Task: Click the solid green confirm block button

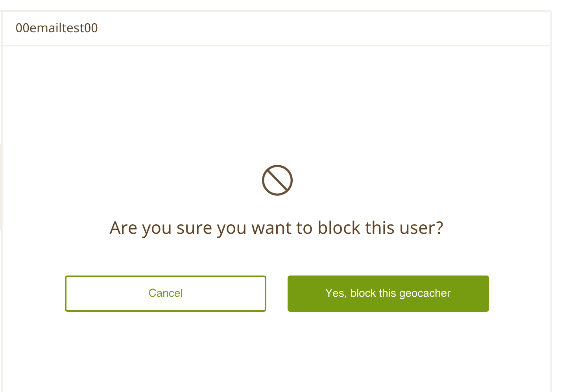Action: [388, 294]
